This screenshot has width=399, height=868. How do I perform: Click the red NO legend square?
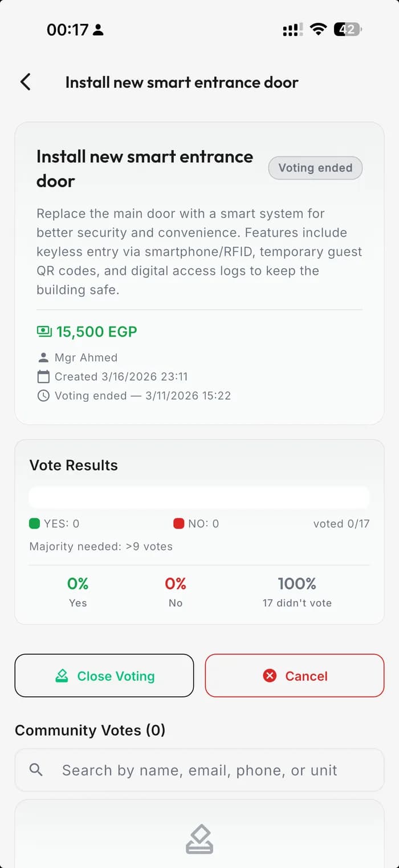(178, 523)
